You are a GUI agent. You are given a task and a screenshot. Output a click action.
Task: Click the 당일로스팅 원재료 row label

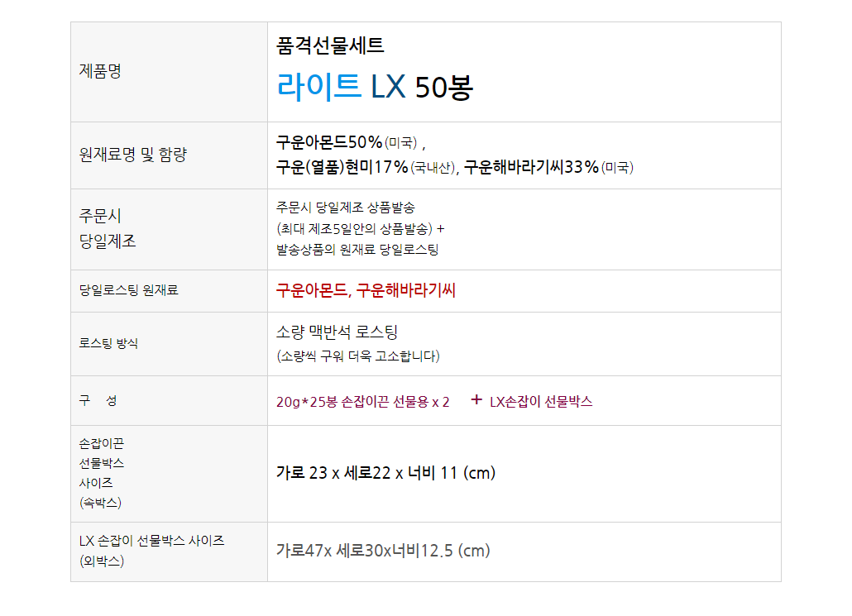pyautogui.click(x=129, y=290)
